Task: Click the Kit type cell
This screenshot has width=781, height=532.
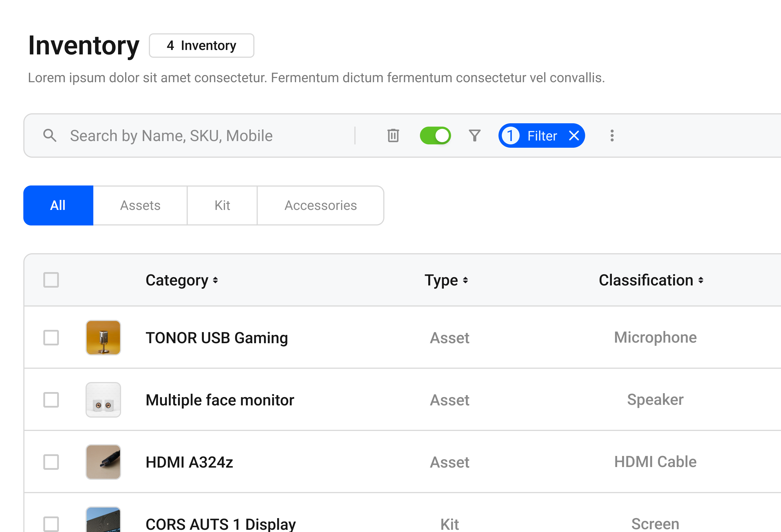Action: [450, 524]
